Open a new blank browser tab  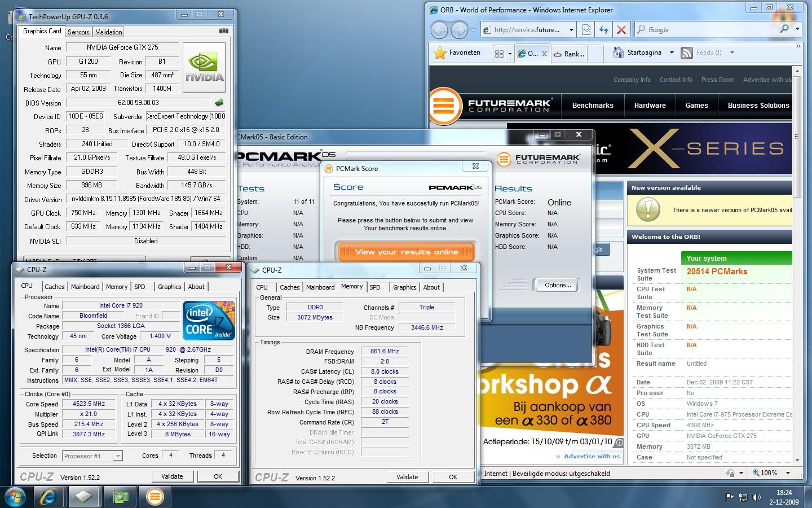coord(595,54)
